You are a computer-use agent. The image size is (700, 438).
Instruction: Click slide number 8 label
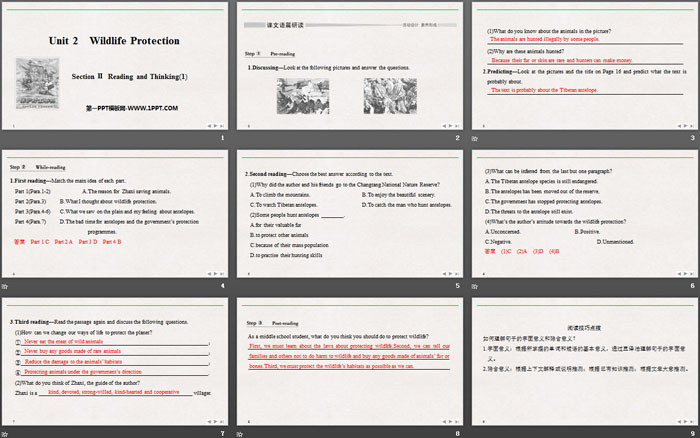point(458,434)
